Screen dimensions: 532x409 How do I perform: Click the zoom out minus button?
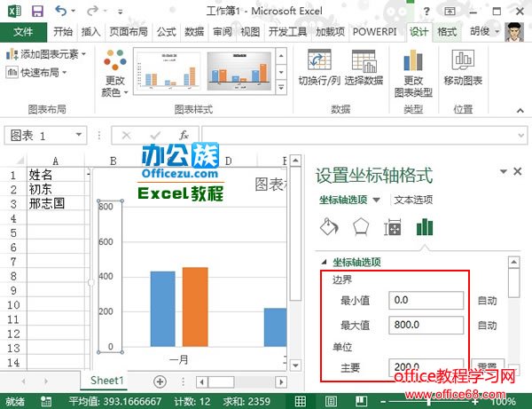[383, 402]
